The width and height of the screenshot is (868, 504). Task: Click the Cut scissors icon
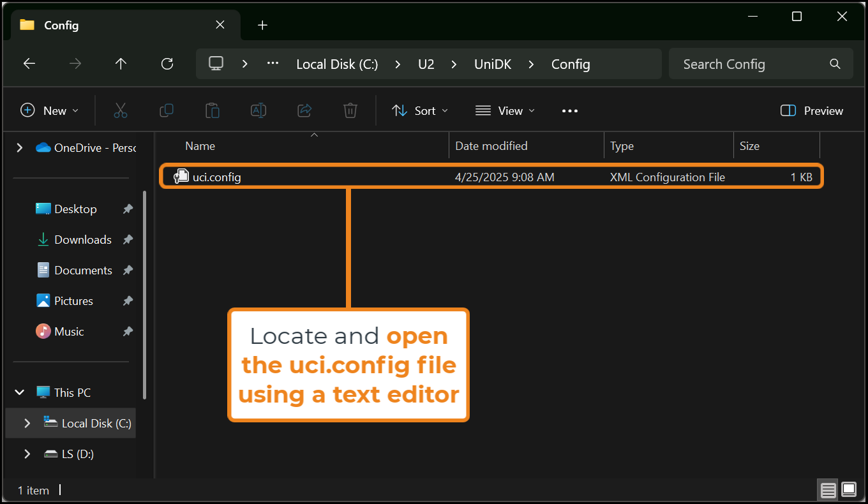point(121,110)
